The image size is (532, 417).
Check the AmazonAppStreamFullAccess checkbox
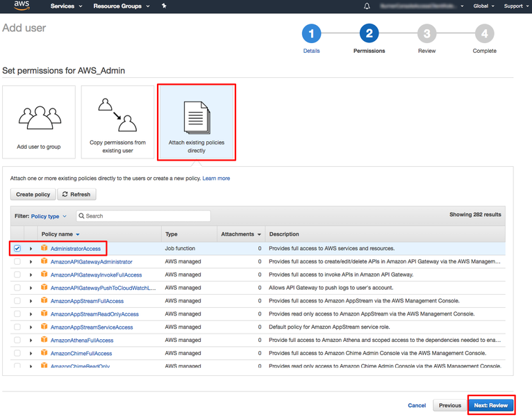(17, 301)
